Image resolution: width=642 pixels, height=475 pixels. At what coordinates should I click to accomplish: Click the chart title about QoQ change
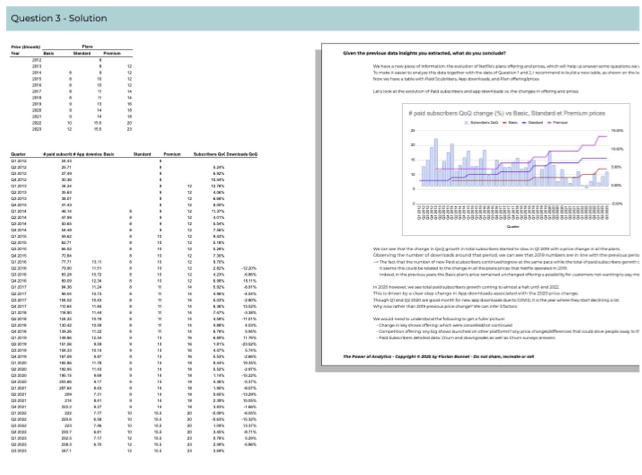[x=506, y=113]
